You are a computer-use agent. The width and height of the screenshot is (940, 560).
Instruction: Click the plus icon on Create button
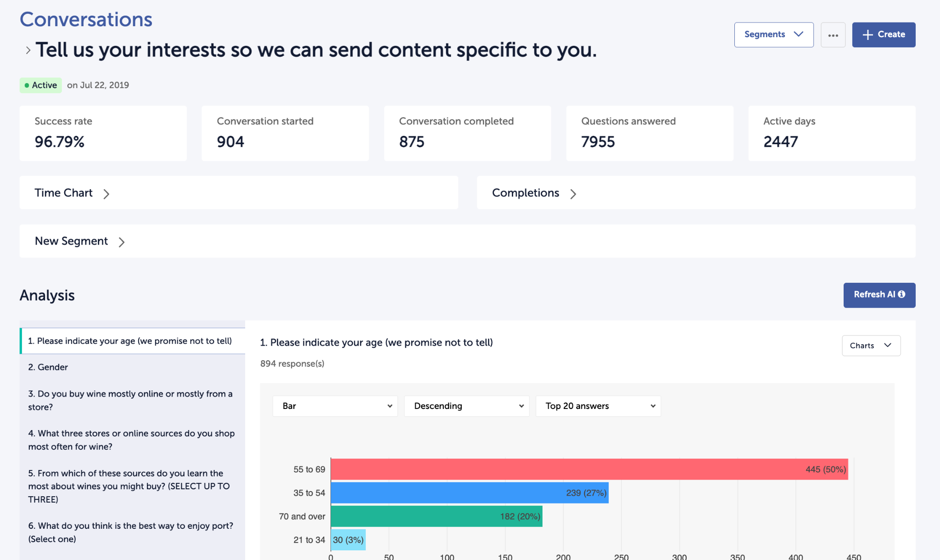click(867, 35)
